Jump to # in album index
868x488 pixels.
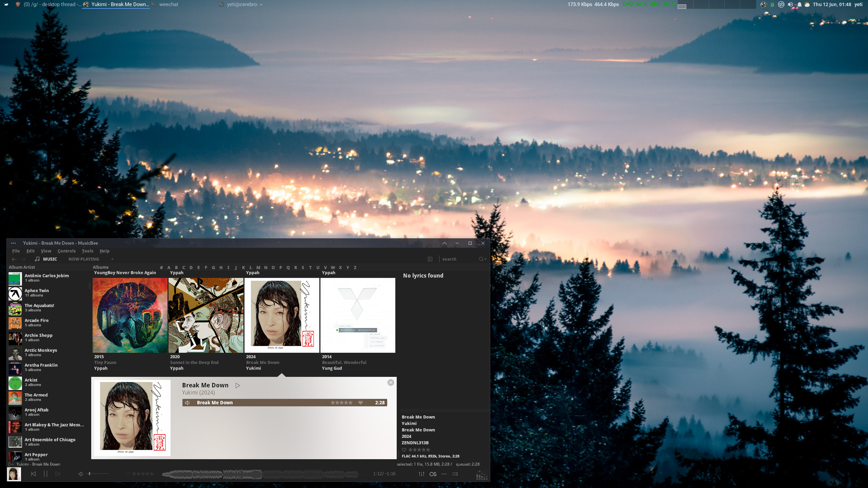coord(161,267)
